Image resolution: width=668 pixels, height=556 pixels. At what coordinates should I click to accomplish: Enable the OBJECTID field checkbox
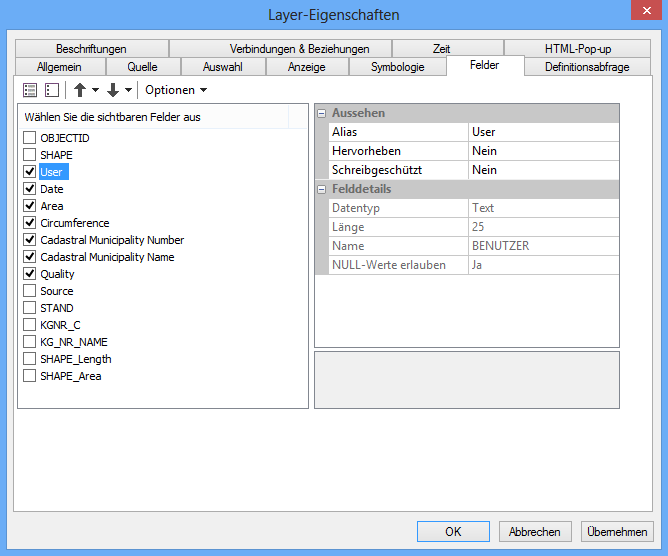(30, 138)
